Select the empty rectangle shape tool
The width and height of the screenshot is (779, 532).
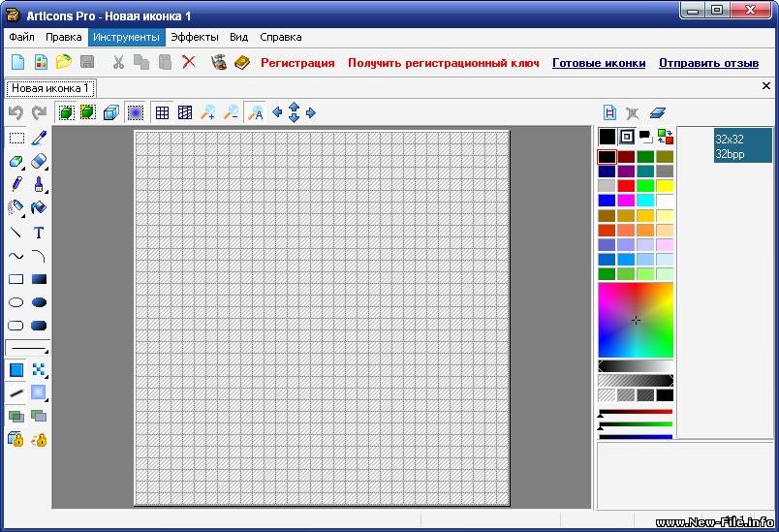16,279
